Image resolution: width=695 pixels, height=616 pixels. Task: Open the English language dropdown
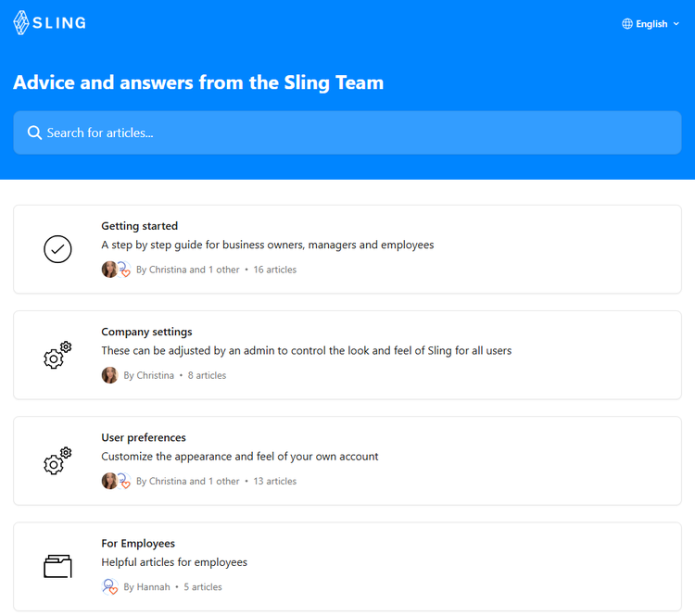pyautogui.click(x=651, y=24)
